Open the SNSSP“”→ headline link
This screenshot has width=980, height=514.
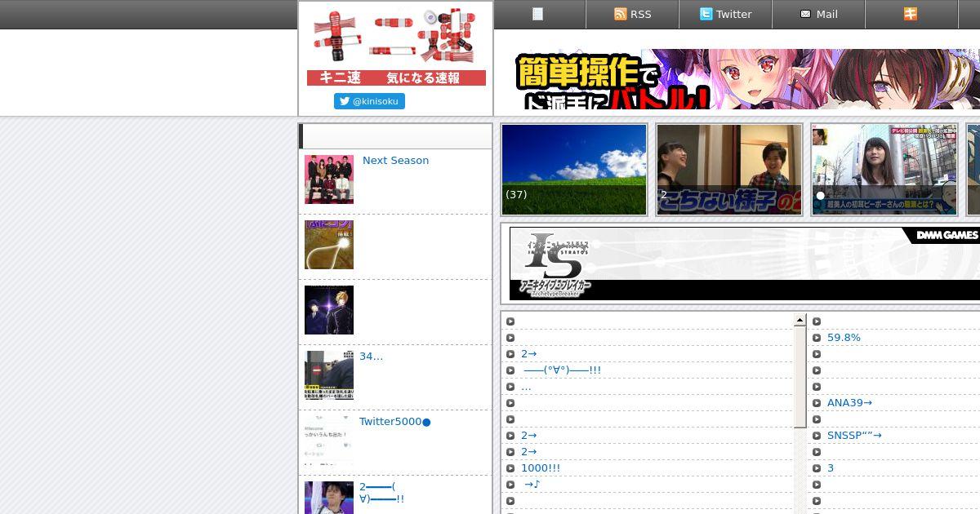[x=854, y=436]
